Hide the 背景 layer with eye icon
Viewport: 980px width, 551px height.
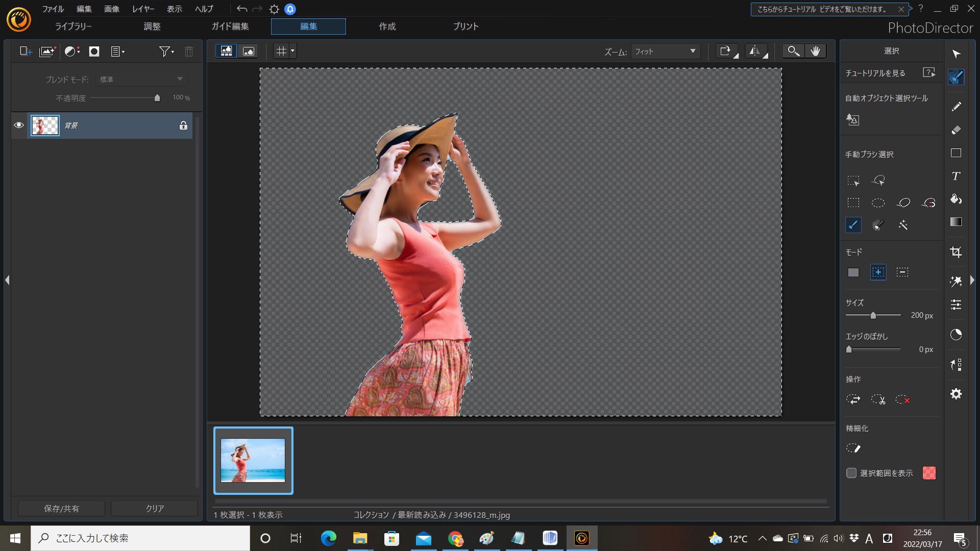(19, 126)
